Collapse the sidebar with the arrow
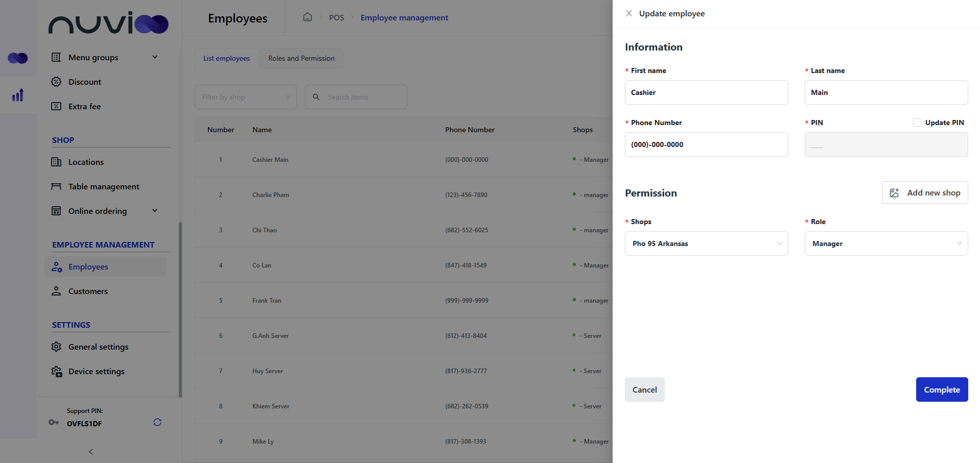980x463 pixels. (x=90, y=451)
